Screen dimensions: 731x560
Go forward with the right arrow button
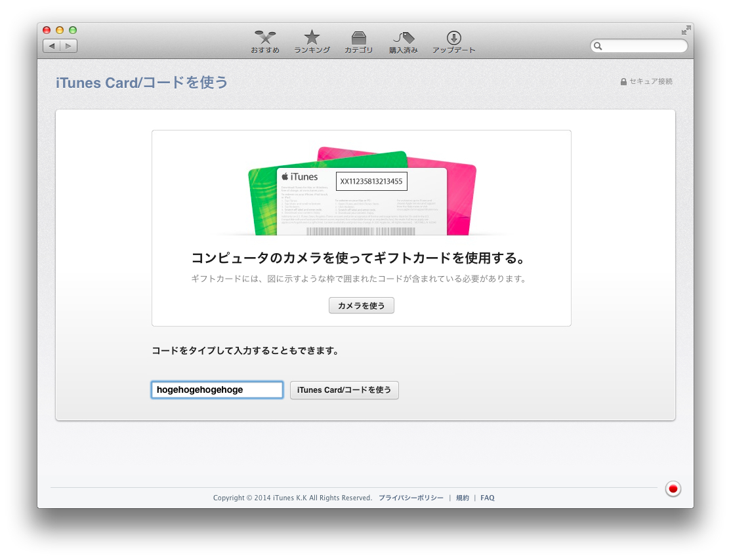click(68, 46)
